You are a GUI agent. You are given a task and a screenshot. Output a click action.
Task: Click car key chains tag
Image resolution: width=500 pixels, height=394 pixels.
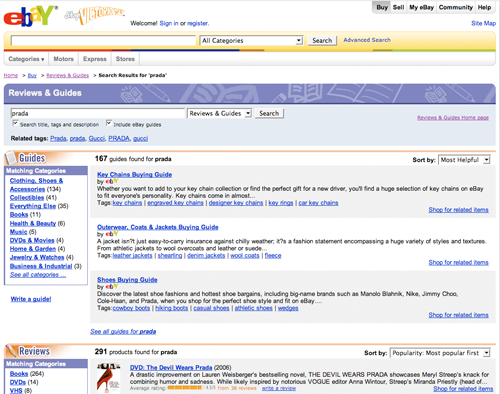tap(318, 203)
